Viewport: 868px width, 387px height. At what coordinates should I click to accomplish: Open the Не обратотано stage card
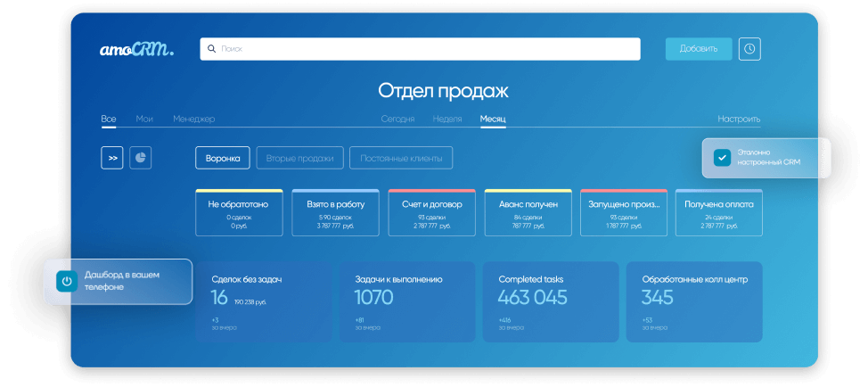click(239, 212)
